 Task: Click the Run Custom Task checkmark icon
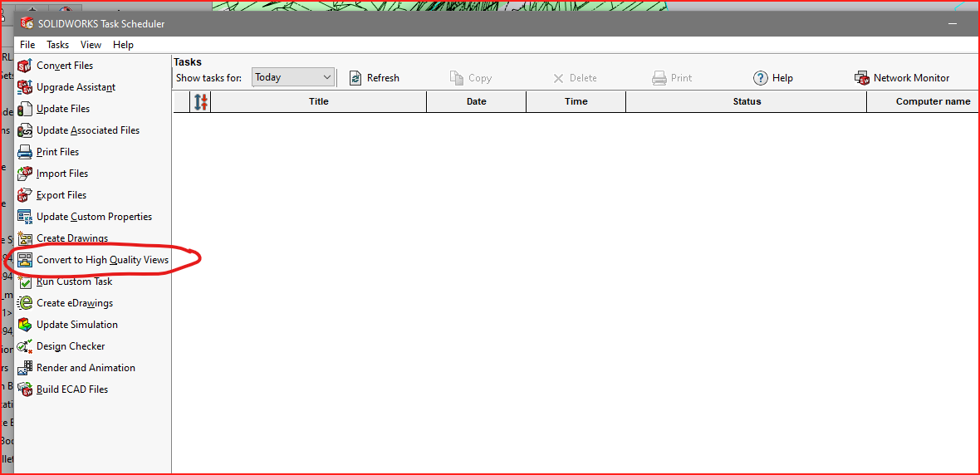click(24, 282)
